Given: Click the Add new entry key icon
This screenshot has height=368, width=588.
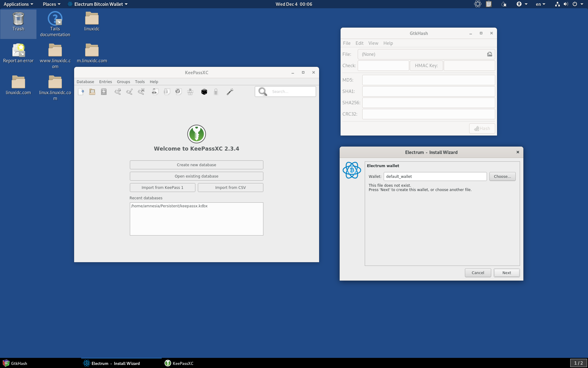Looking at the screenshot, I should click(118, 92).
